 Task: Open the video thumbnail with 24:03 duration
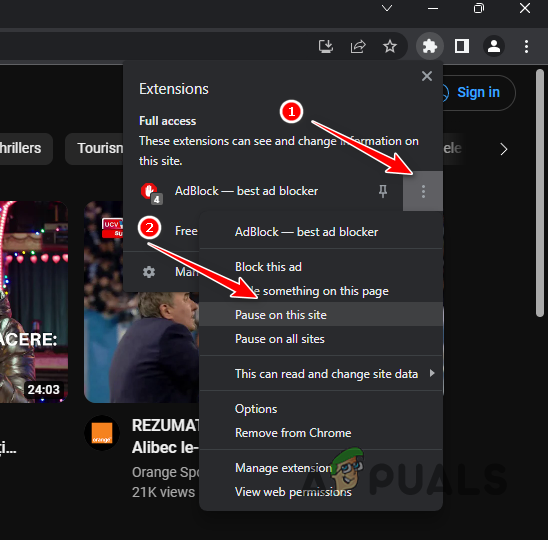(x=34, y=302)
